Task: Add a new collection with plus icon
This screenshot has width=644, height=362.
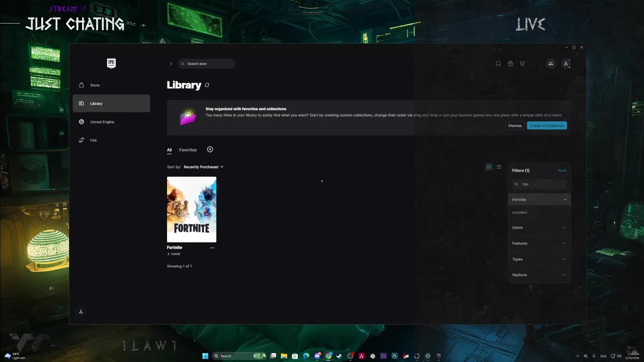Action: [x=210, y=149]
